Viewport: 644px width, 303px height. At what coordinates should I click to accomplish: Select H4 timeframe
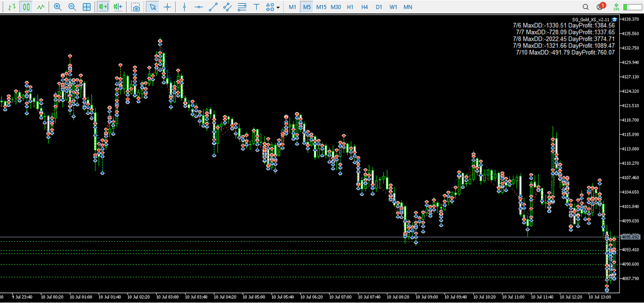(x=364, y=7)
